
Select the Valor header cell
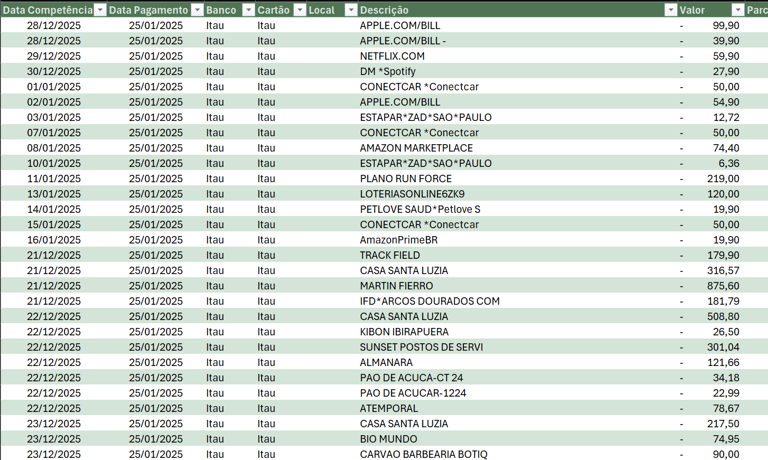coord(711,10)
